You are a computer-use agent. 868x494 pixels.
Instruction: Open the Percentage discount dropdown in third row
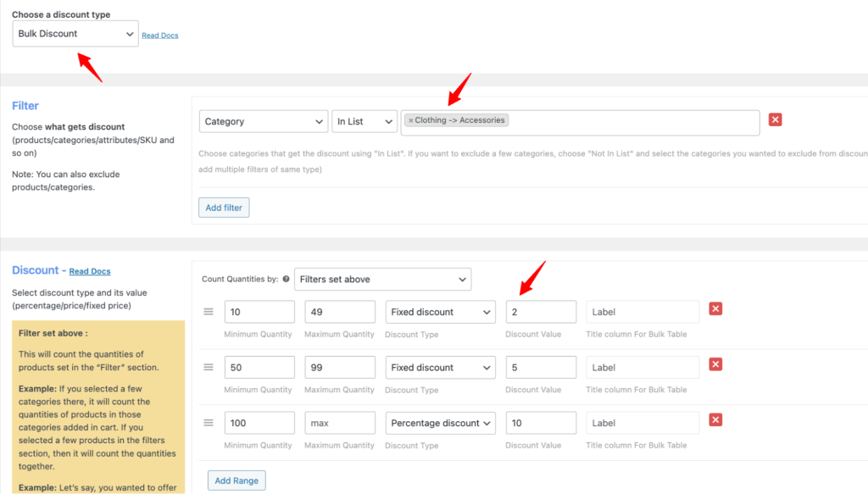(x=440, y=423)
